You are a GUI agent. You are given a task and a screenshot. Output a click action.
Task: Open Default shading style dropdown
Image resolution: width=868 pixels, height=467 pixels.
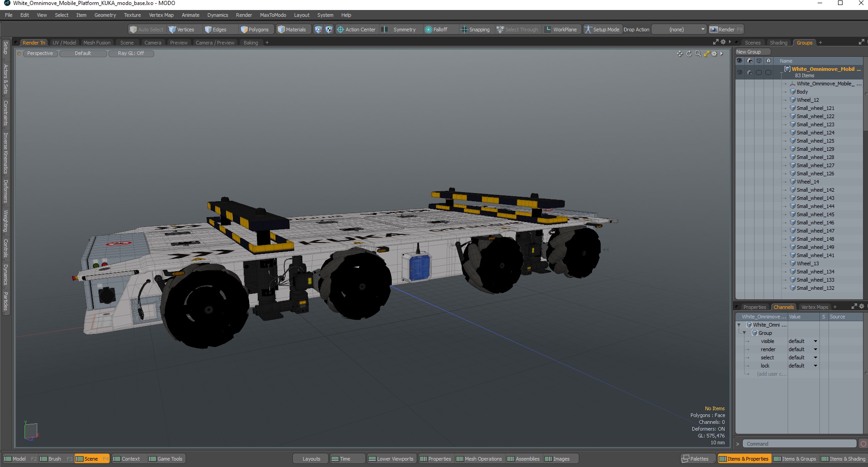click(83, 54)
